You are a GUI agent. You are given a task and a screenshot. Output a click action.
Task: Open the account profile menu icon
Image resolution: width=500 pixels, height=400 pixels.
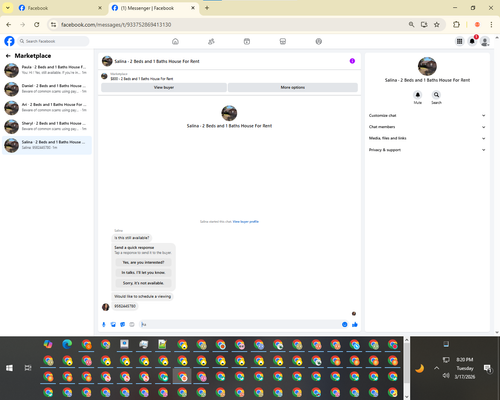[485, 41]
